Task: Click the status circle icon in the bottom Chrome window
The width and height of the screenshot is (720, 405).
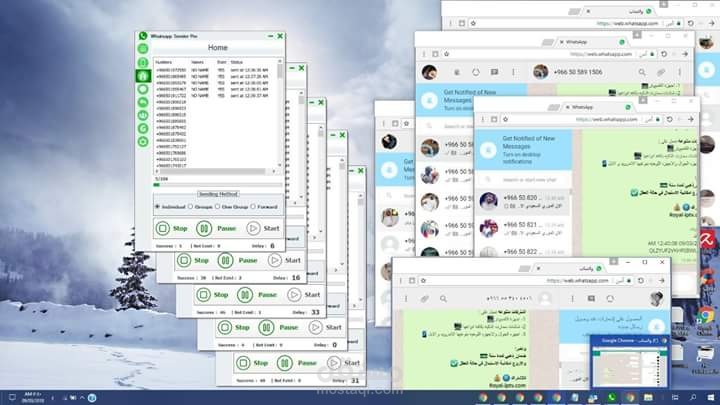Action: pos(610,299)
